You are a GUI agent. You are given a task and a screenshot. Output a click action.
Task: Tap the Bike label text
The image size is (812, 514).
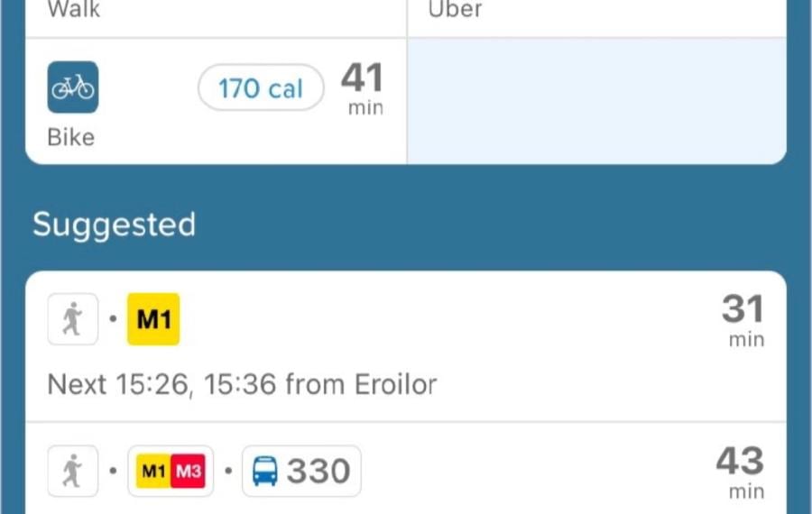[x=71, y=138]
